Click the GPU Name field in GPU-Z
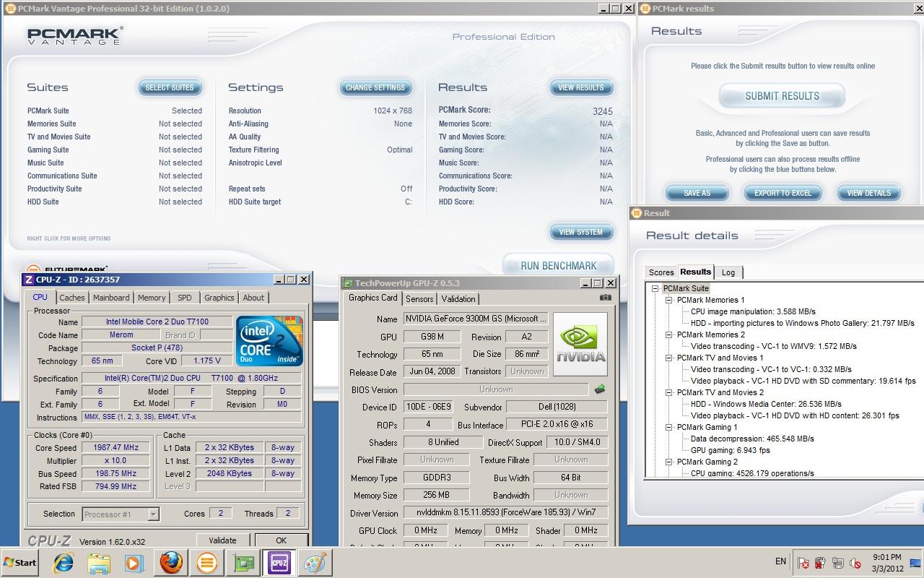924x578 pixels. point(476,319)
